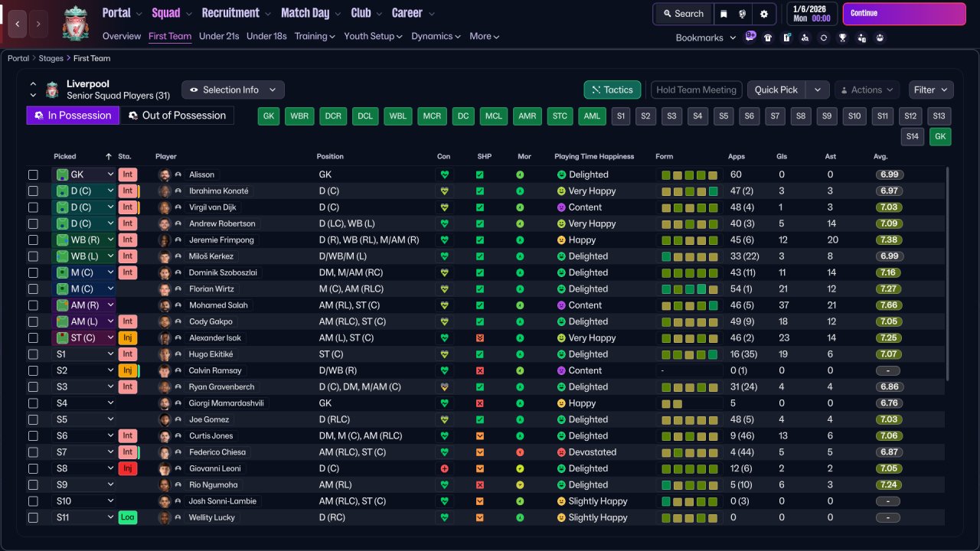Image resolution: width=980 pixels, height=551 pixels.
Task: Click the tactics board bookmark shortcut icon
Action: (x=786, y=37)
